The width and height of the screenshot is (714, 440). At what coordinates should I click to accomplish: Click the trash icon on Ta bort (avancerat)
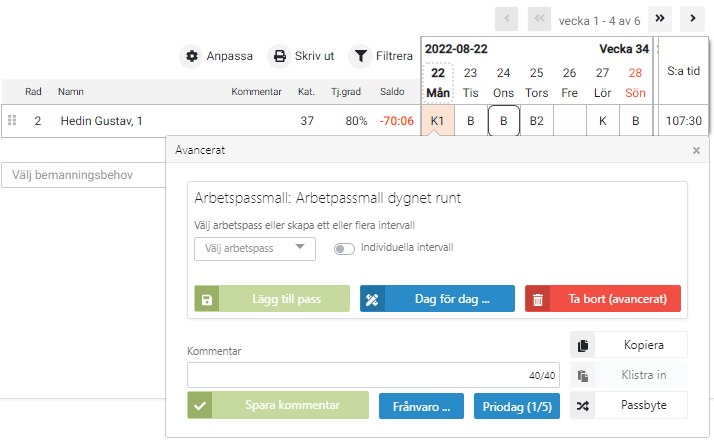pyautogui.click(x=537, y=299)
